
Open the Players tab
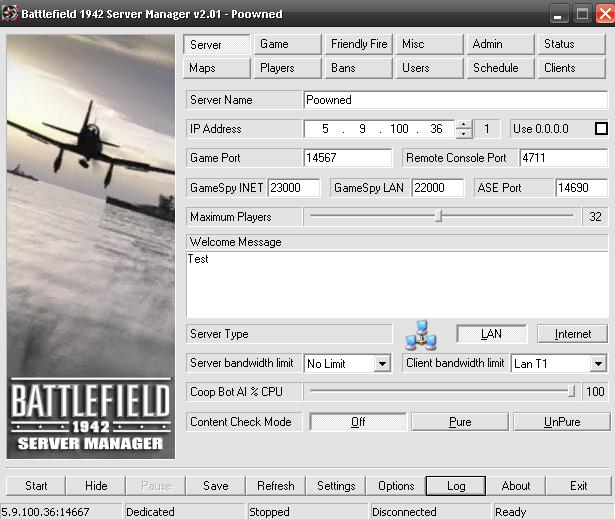pyautogui.click(x=287, y=68)
